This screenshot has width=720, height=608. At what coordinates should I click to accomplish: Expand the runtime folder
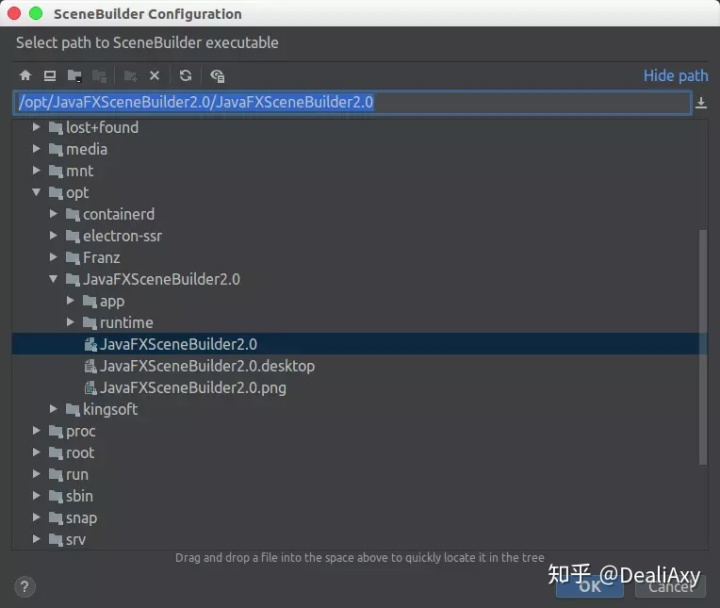tap(70, 322)
